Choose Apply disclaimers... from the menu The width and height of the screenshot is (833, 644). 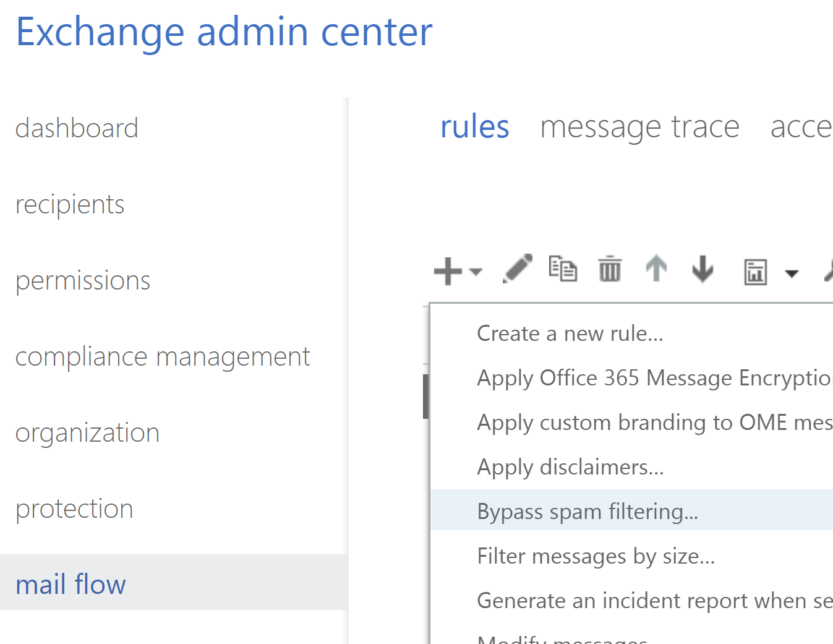(631, 467)
